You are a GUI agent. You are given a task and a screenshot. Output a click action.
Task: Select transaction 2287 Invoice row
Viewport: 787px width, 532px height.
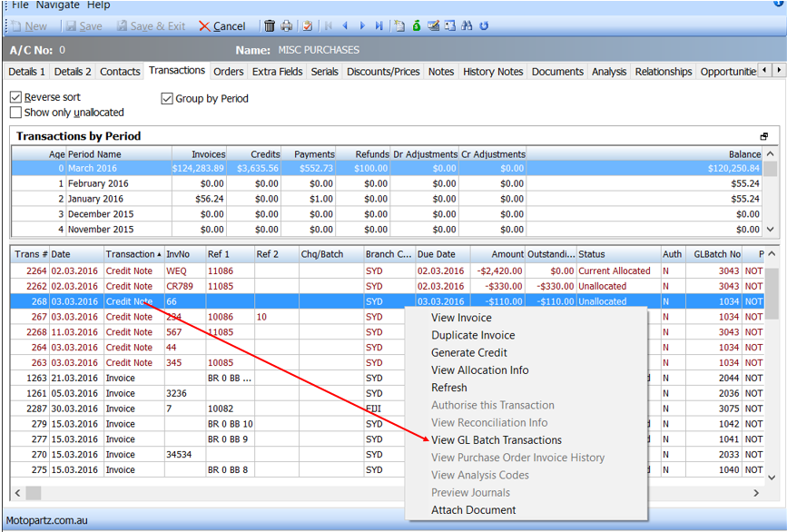[x=387, y=409]
